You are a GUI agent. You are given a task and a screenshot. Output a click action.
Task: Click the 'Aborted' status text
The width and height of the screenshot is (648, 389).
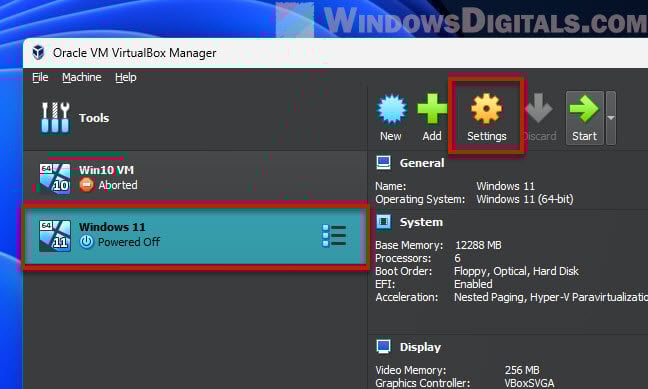coord(118,185)
